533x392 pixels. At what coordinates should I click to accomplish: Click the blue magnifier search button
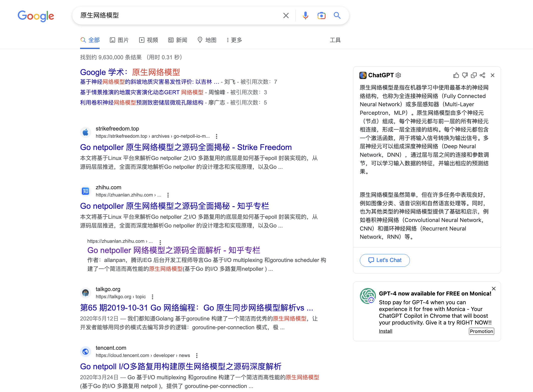tap(337, 15)
